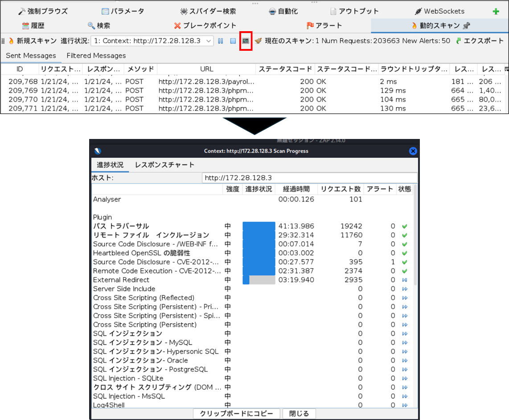509x420 pixels.
Task: Skip the Server Side Include plugin
Action: [x=405, y=289]
